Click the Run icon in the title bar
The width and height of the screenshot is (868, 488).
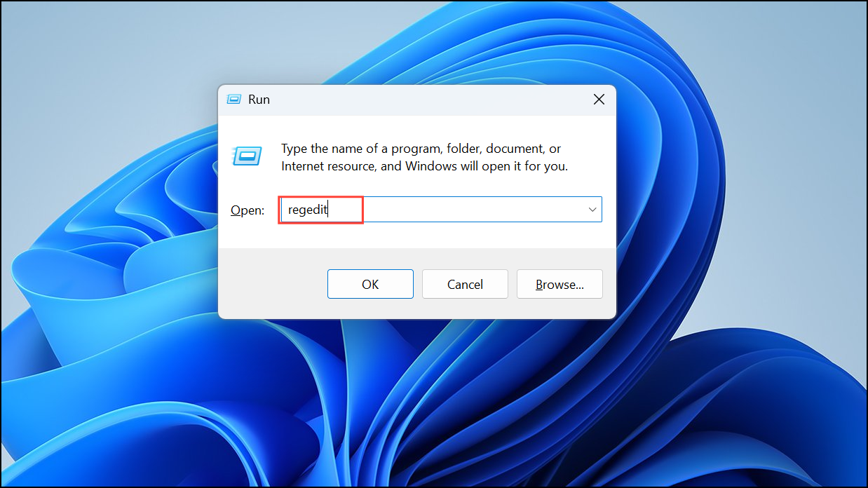234,100
